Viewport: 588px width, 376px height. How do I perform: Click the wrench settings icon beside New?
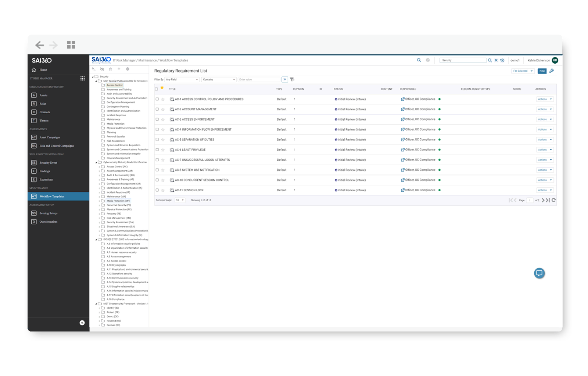pos(551,71)
